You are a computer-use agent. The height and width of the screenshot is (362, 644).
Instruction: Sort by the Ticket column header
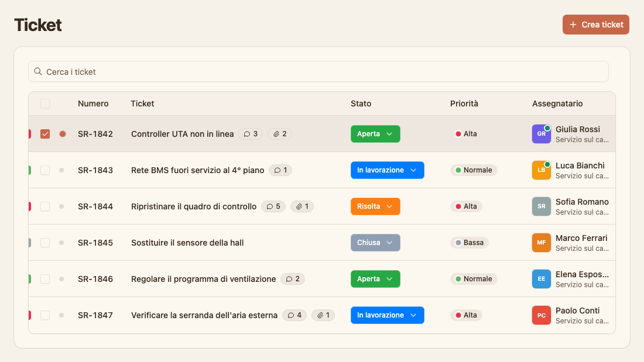(x=142, y=104)
